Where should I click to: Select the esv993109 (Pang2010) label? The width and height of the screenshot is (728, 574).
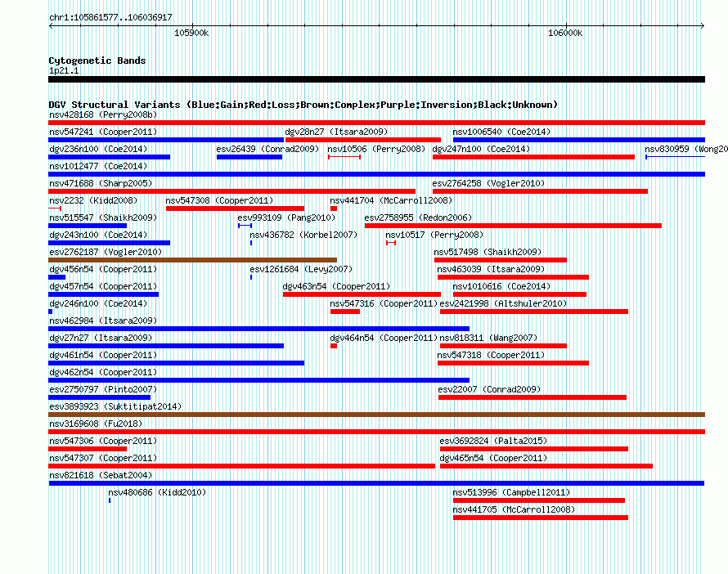coord(286,217)
